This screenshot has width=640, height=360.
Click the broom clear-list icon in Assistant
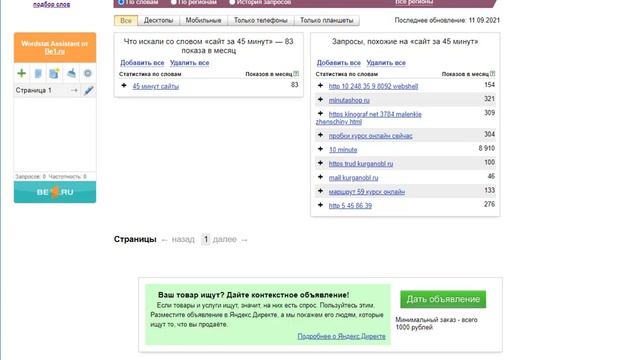[71, 73]
